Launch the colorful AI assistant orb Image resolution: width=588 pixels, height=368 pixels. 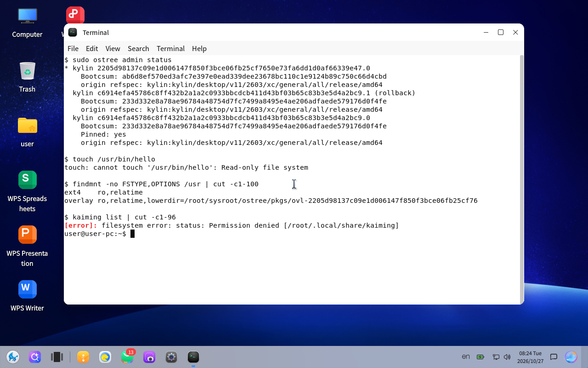571,357
